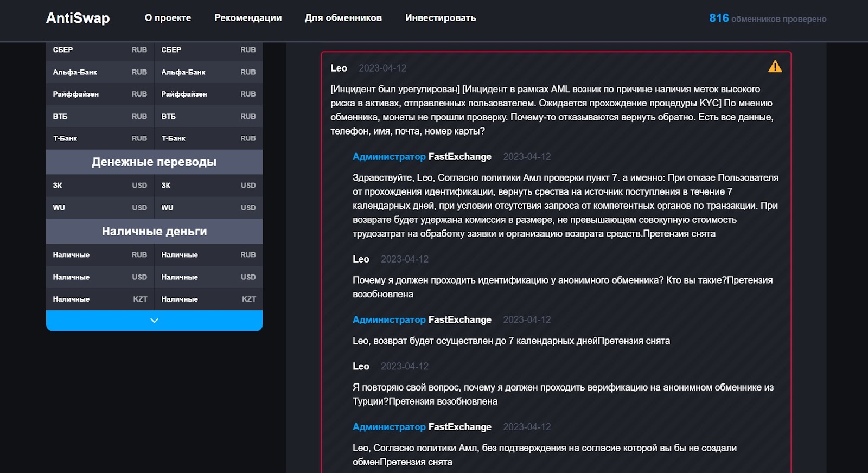The width and height of the screenshot is (868, 473).
Task: Select Наличные RUB in the right column
Action: [209, 255]
